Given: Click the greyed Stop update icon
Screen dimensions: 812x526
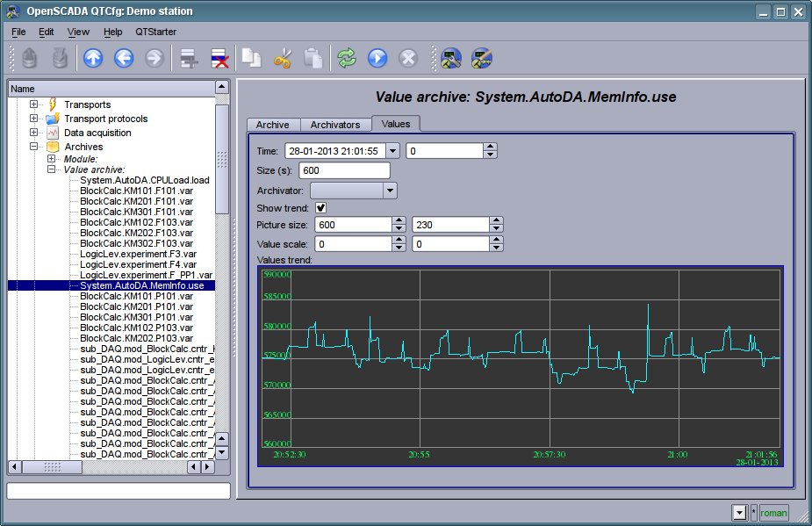Looking at the screenshot, I should coord(408,58).
